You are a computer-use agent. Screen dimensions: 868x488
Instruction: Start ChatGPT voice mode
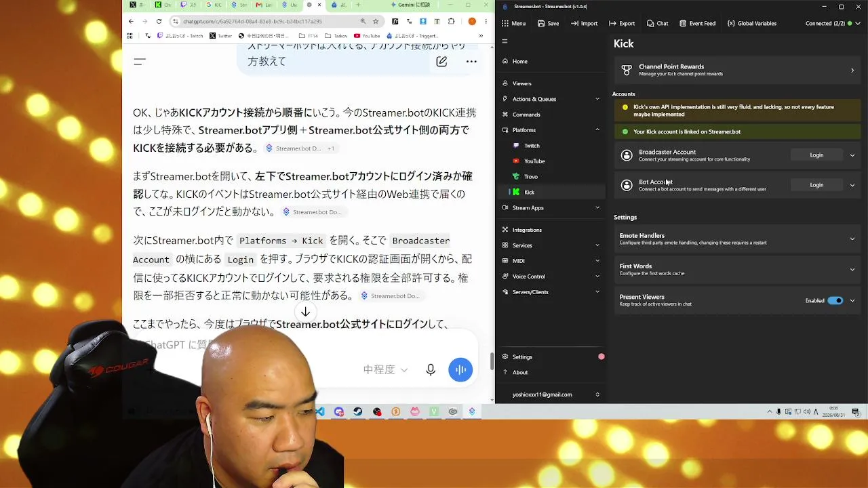(460, 369)
